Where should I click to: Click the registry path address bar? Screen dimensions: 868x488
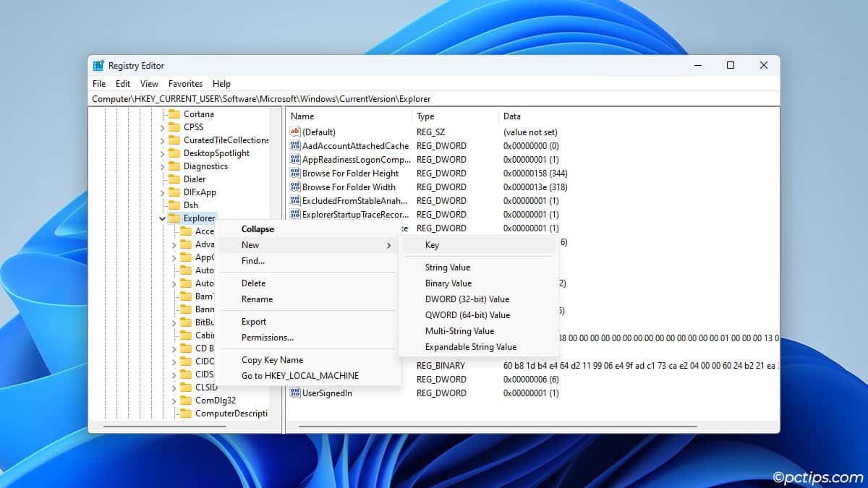coord(434,98)
